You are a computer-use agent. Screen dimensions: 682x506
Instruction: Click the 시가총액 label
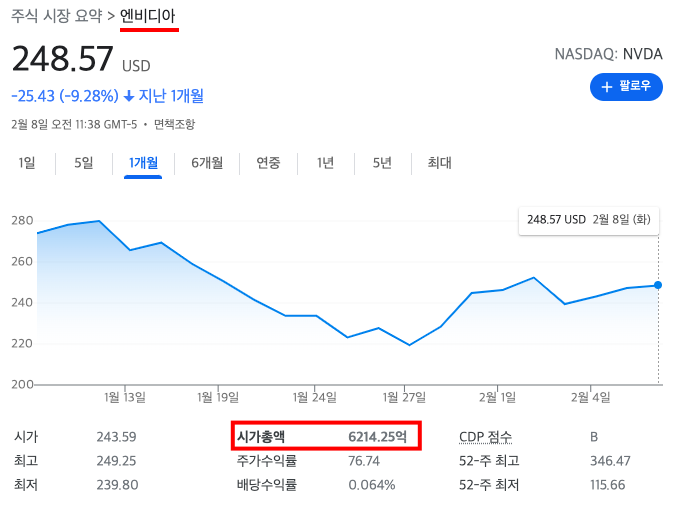point(261,436)
